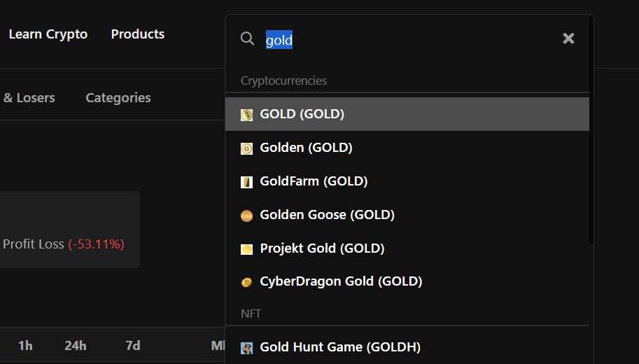639x364 pixels.
Task: Click the Projekt Gold yellow icon
Action: [x=246, y=248]
